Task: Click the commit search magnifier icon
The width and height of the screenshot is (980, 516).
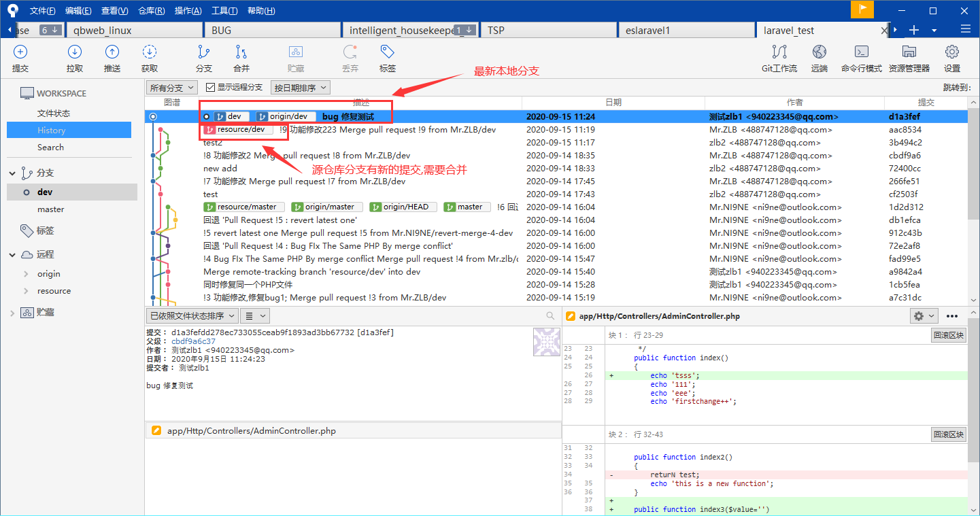Action: 550,316
